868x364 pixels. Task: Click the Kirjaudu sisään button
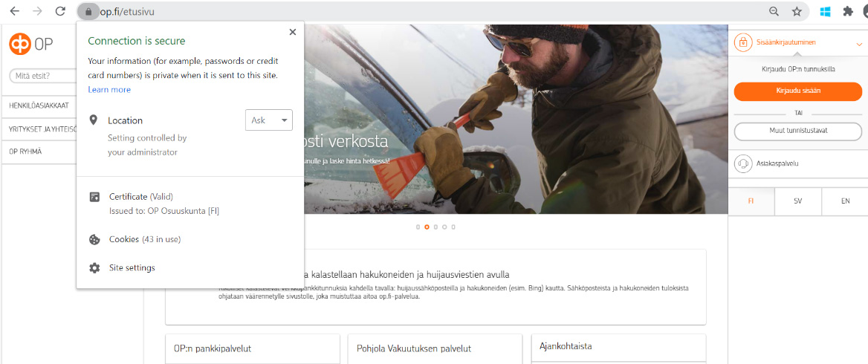[797, 91]
